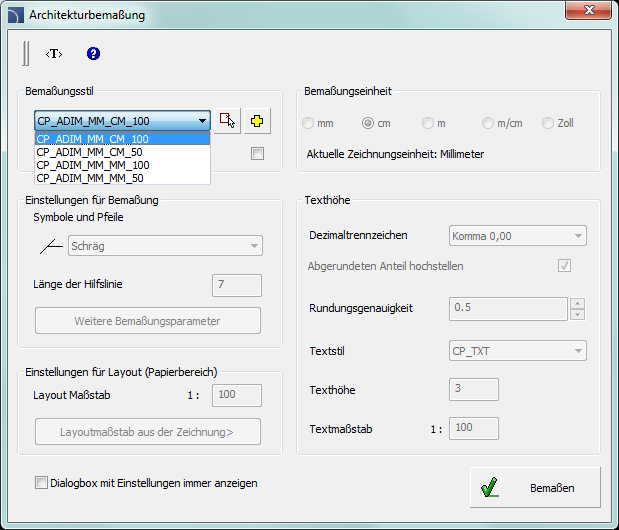Click the Weitere Bemaßungsparameter button
Viewport: 619px width, 530px height.
(148, 321)
